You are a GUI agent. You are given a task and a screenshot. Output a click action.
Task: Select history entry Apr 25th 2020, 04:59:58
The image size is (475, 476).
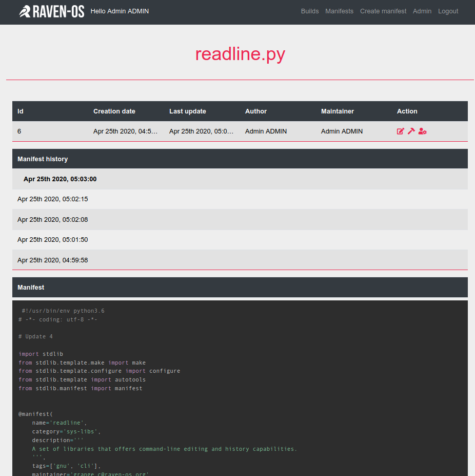click(x=53, y=260)
